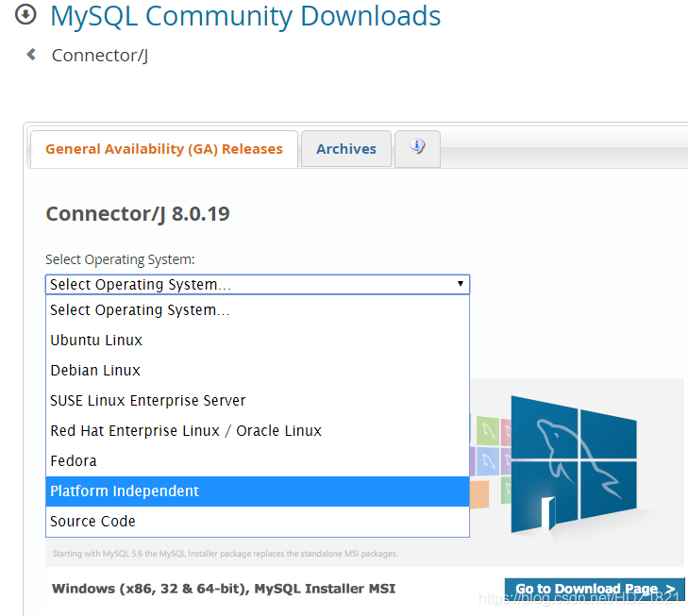Image resolution: width=688 pixels, height=616 pixels.
Task: Choose the Platform Independent option
Action: (x=125, y=491)
